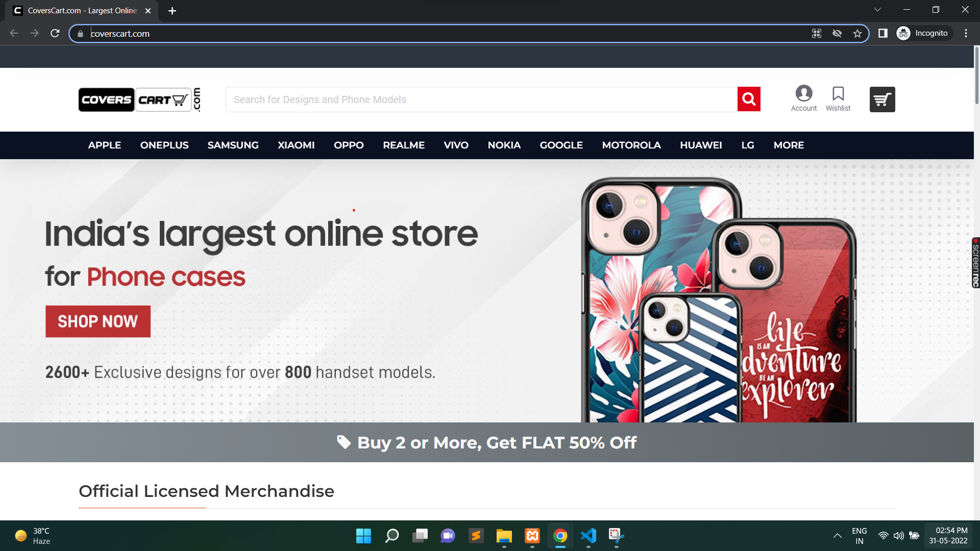980x551 pixels.
Task: Open battery status in system tray
Action: (x=914, y=536)
